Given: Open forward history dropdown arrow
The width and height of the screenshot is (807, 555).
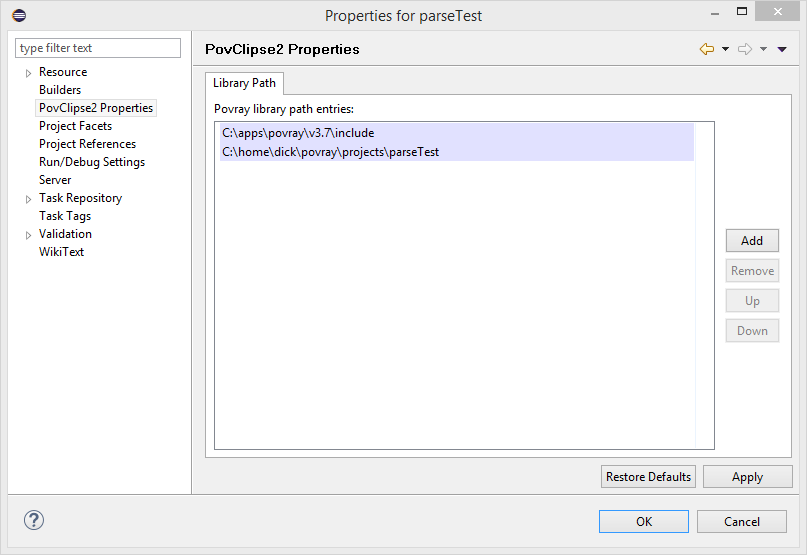Looking at the screenshot, I should coord(763,49).
